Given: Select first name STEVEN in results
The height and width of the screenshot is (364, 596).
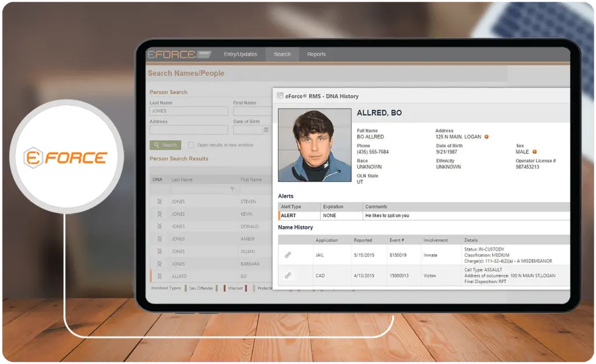Looking at the screenshot, I should coord(248,202).
